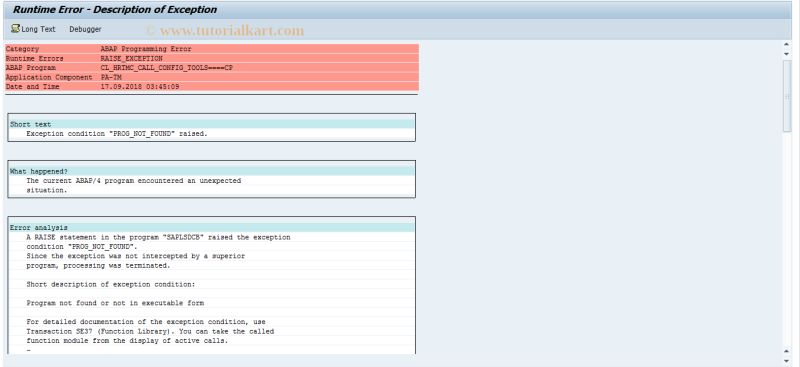
Task: Select "Short description of exception condition:" line
Action: (x=111, y=284)
